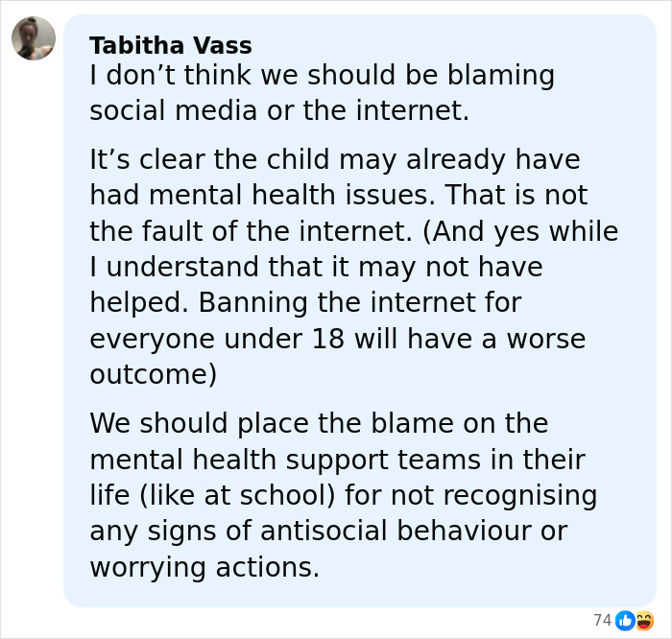Image resolution: width=672 pixels, height=639 pixels.
Task: Click the line 'I understand that it may not have'
Action: pos(316,267)
